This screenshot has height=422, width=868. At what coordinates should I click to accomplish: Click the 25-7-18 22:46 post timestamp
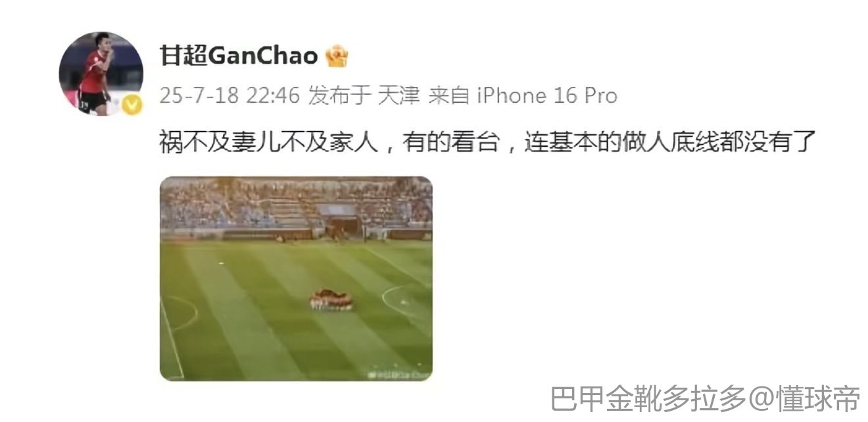tap(230, 96)
